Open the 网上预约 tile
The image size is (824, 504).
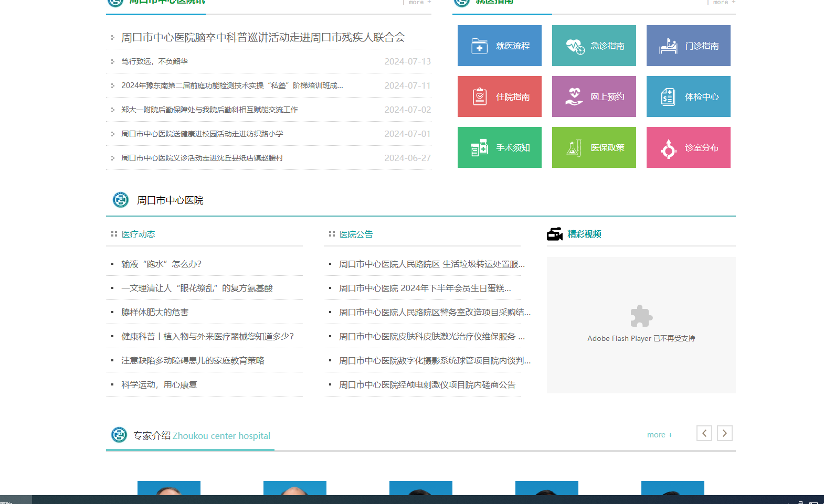point(594,96)
